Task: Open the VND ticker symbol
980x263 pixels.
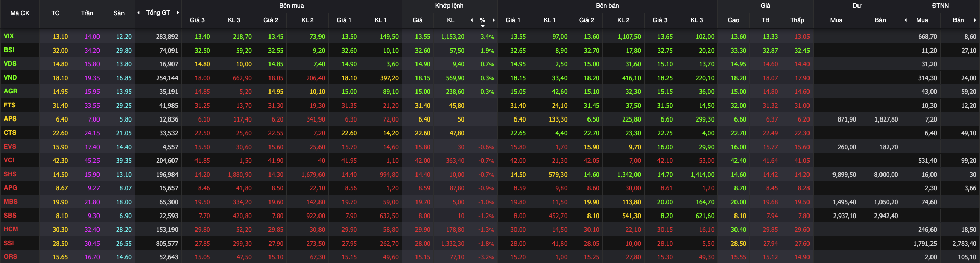Action: [x=10, y=78]
